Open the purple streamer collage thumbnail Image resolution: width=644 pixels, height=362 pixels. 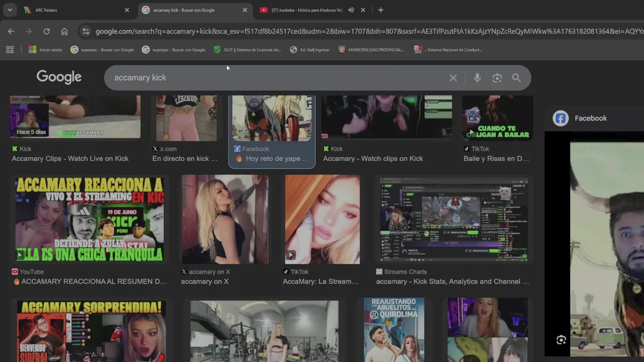coord(488,330)
